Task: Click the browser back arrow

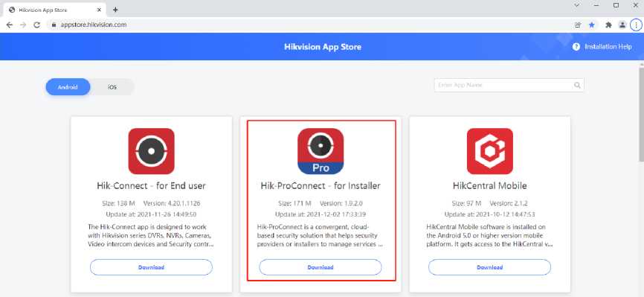Action: click(x=10, y=25)
